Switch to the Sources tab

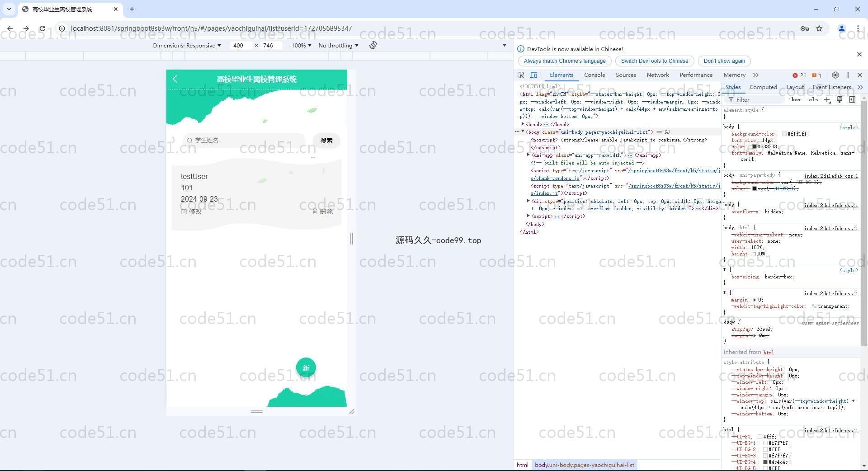626,75
